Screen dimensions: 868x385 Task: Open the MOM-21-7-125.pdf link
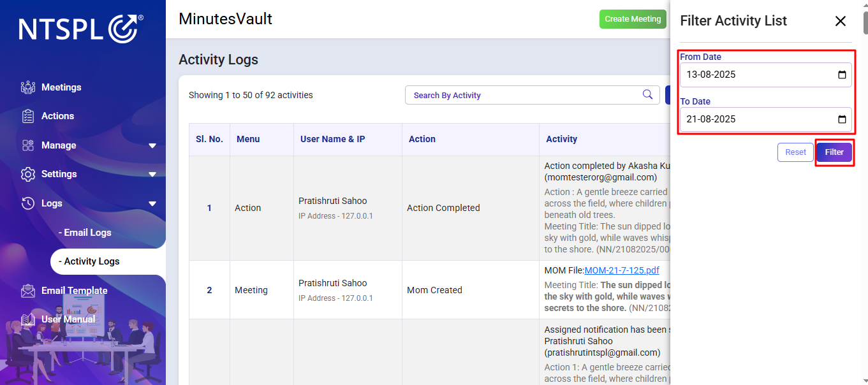coord(622,270)
